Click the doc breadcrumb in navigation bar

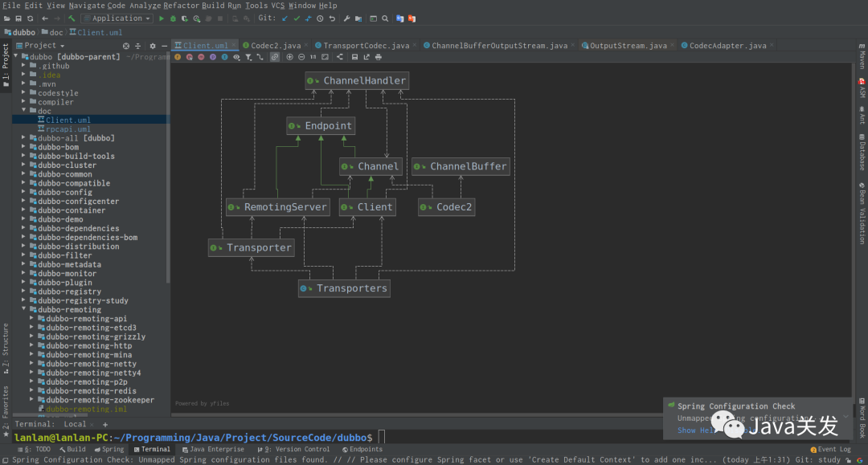52,32
